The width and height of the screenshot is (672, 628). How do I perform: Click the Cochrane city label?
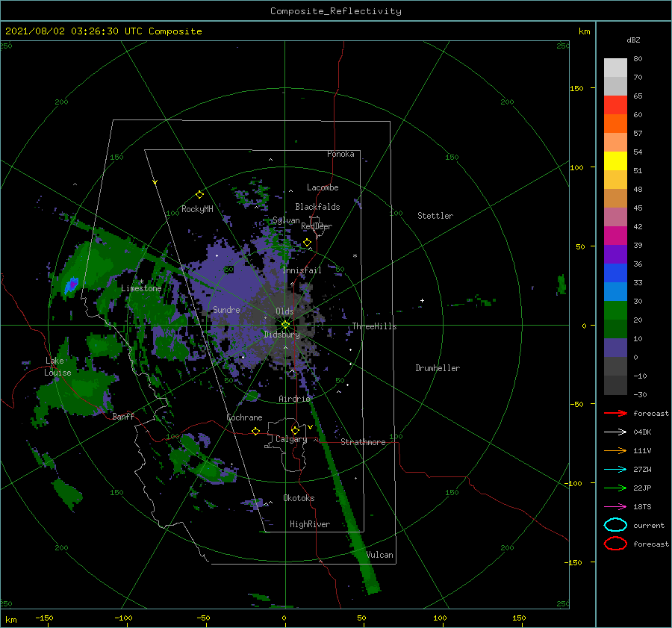click(244, 417)
